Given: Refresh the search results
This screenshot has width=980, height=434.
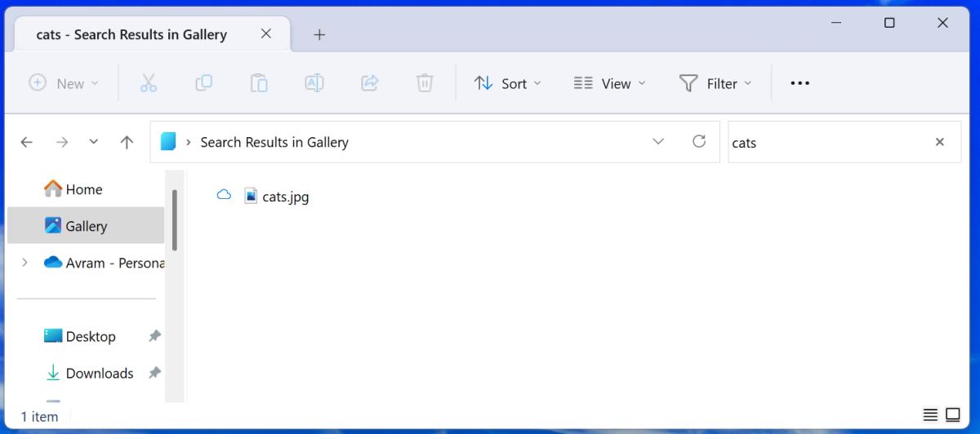Looking at the screenshot, I should [x=699, y=141].
